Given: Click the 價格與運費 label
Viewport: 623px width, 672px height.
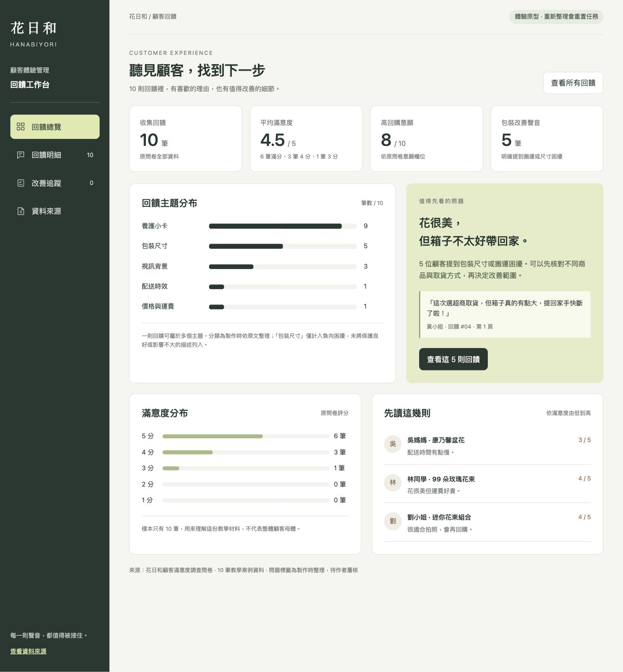Looking at the screenshot, I should (158, 306).
